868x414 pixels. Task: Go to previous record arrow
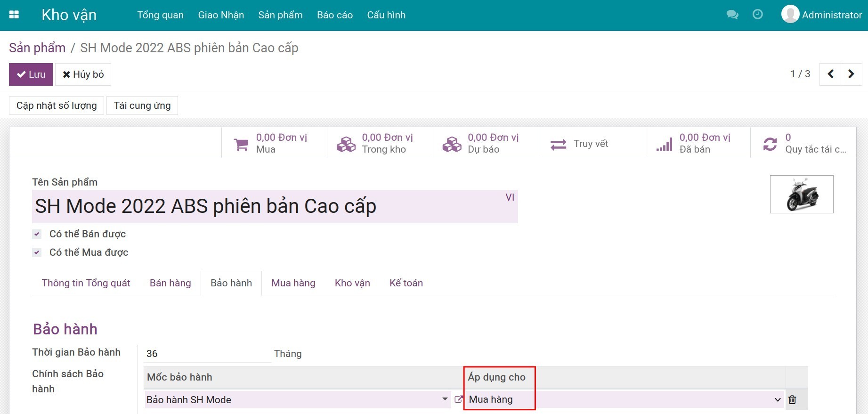coord(830,74)
